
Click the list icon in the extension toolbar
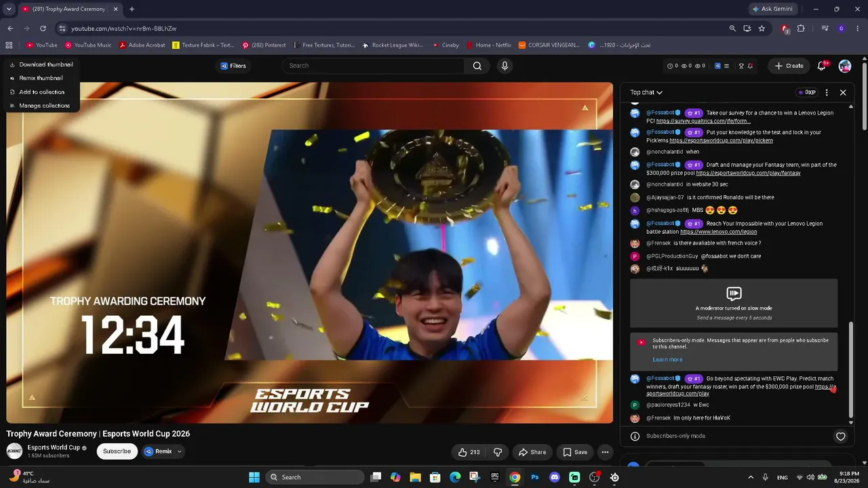[726, 66]
